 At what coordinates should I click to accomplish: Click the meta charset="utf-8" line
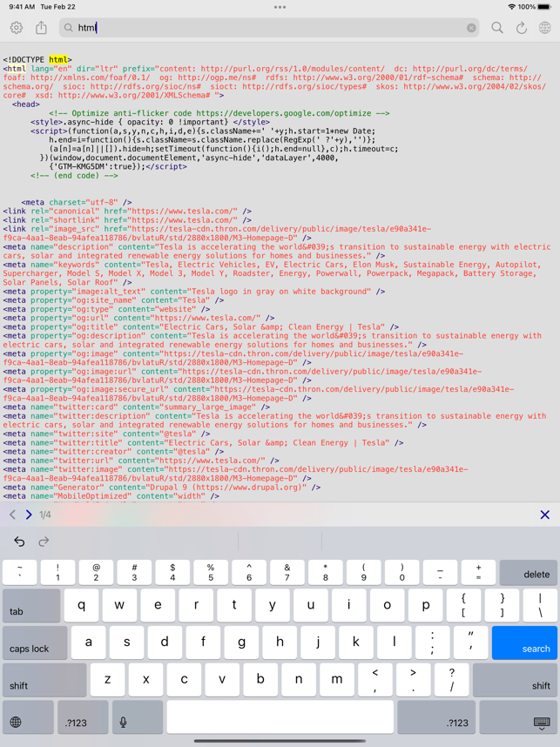[x=77, y=203]
